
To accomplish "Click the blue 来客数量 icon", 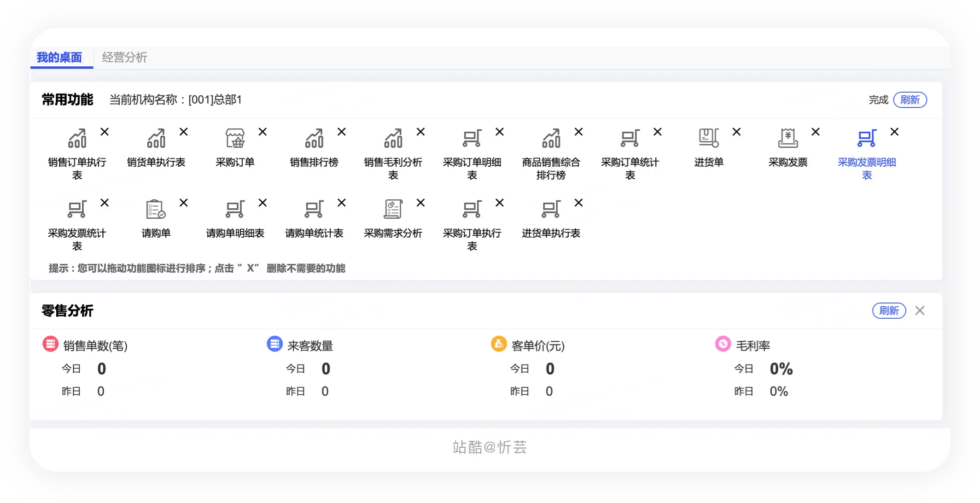I will [275, 344].
